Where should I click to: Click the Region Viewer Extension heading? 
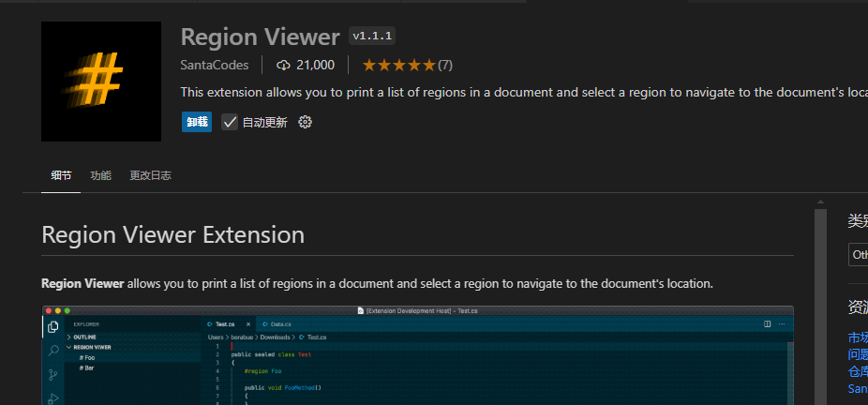pos(173,234)
